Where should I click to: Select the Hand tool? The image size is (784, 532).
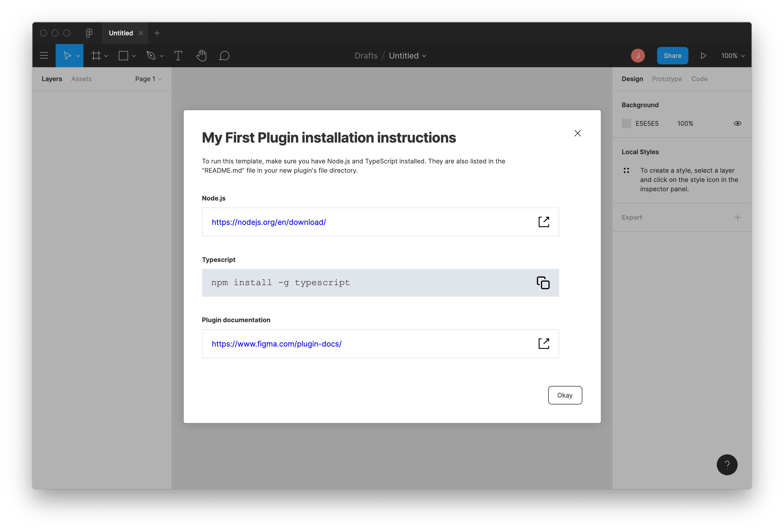click(201, 56)
